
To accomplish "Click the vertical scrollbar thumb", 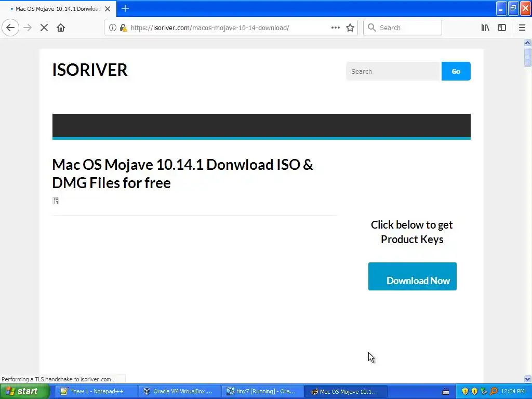I will point(527,57).
